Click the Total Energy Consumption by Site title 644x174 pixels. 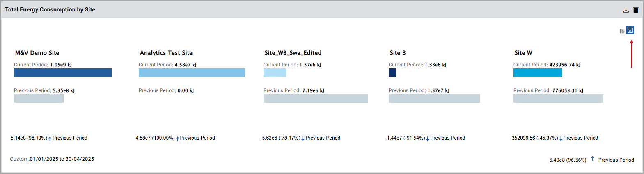[x=50, y=9]
